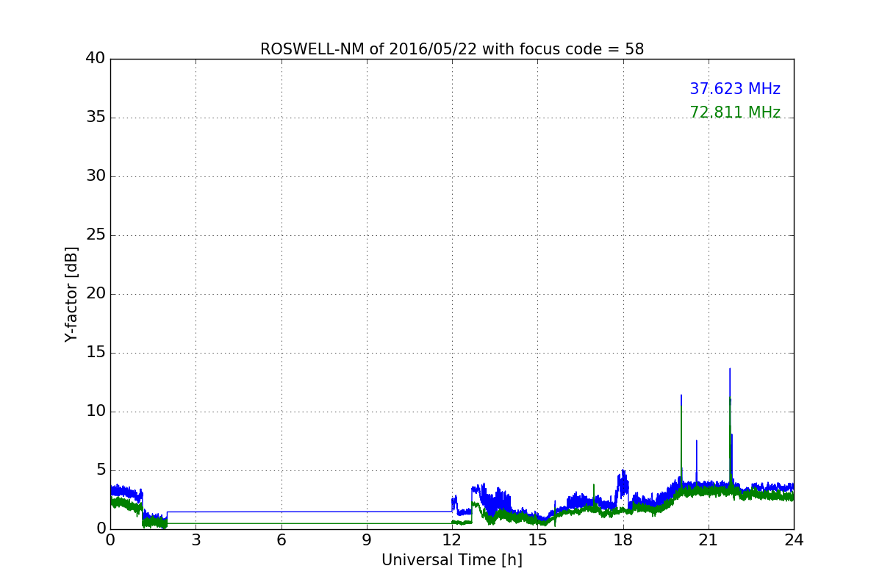Select the green 72.811 MHz legend label
882x588 pixels.
click(x=735, y=112)
